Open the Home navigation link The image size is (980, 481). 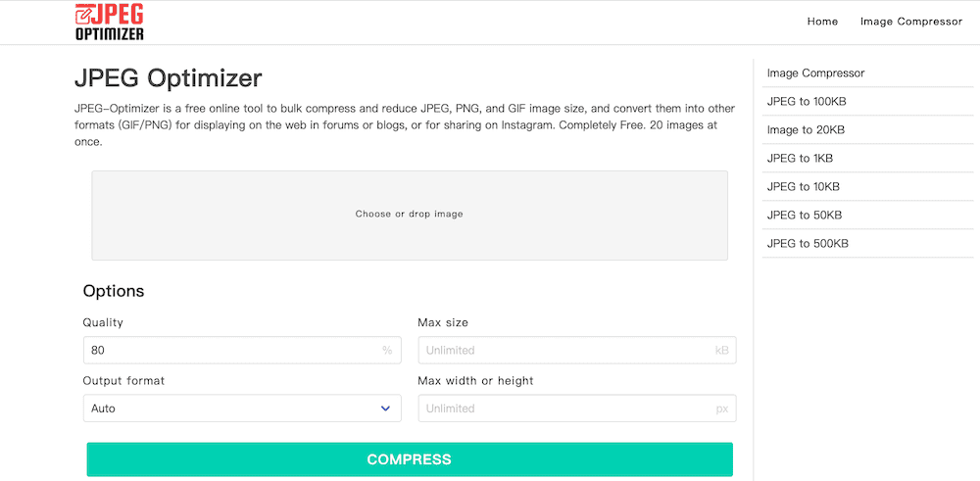[822, 22]
